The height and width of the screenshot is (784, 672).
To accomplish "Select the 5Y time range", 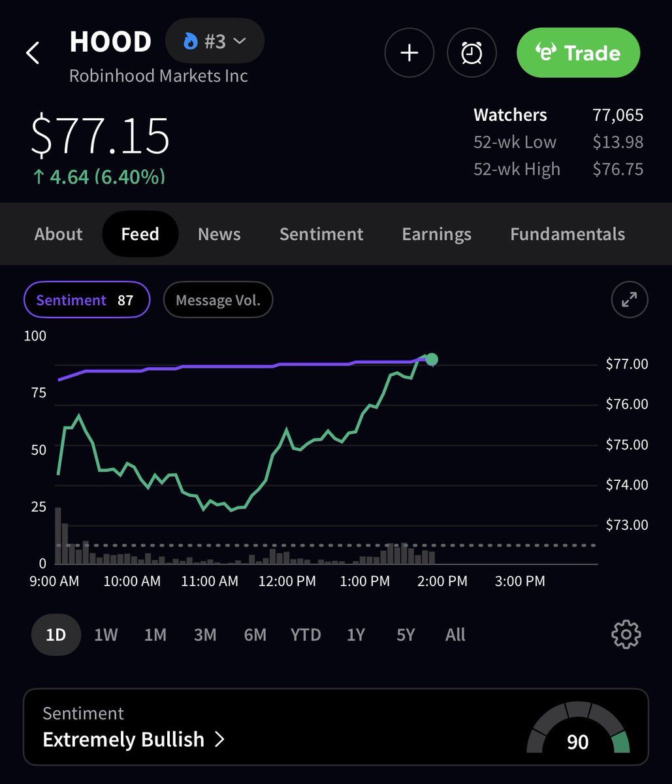I will click(406, 634).
